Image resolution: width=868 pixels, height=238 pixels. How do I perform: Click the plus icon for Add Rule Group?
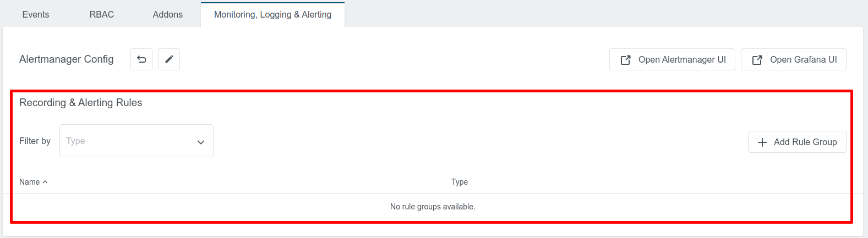[762, 142]
